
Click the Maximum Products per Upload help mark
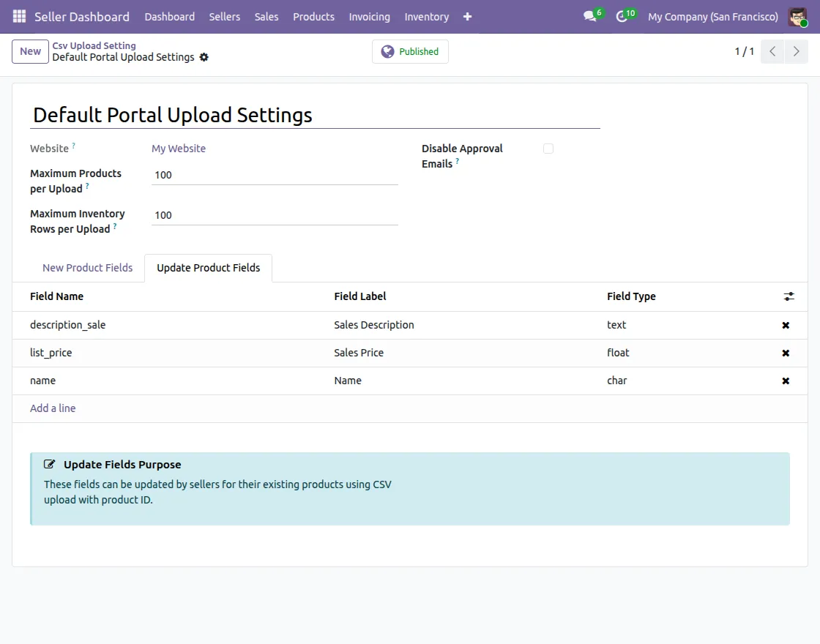[87, 186]
